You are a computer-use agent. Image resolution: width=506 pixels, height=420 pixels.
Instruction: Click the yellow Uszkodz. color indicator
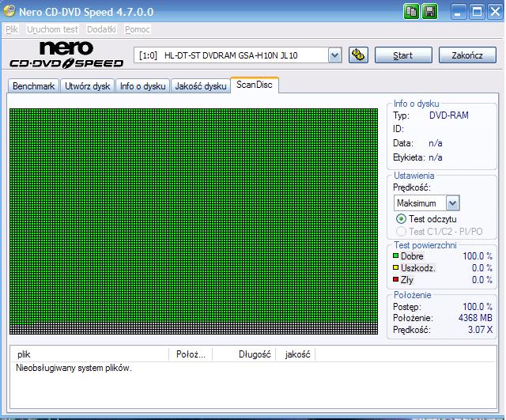pos(395,267)
